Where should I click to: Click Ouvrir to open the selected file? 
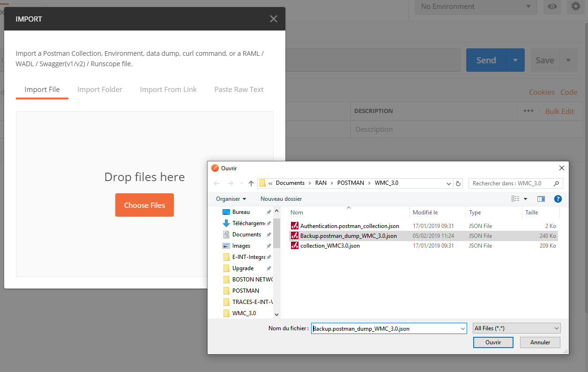[493, 342]
